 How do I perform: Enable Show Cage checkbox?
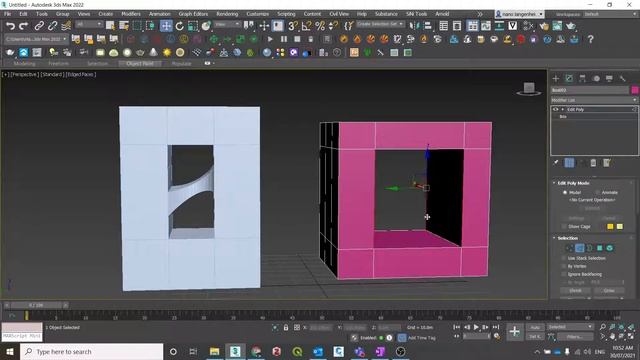(x=564, y=227)
